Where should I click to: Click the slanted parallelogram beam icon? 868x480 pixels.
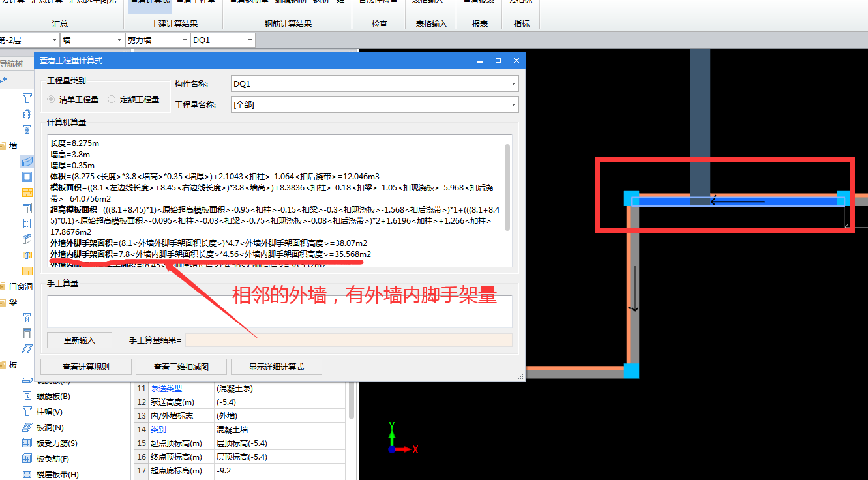(x=27, y=349)
